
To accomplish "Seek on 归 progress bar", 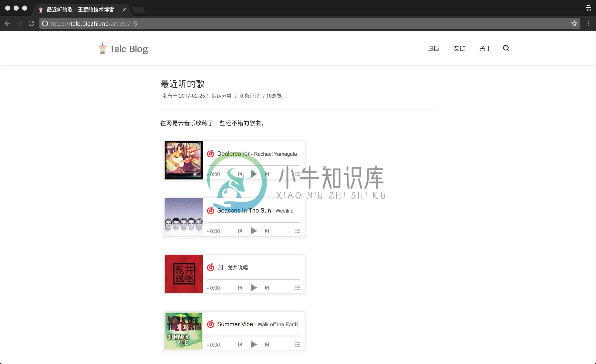I will pyautogui.click(x=253, y=279).
